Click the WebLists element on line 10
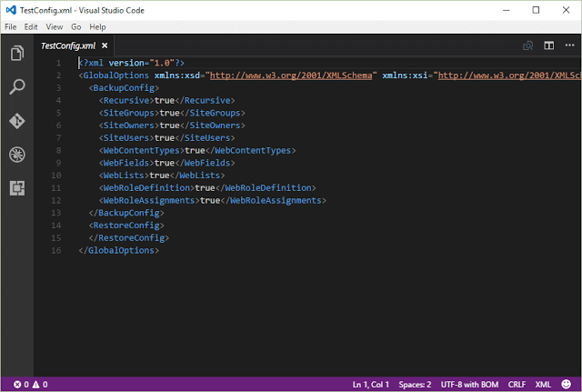This screenshot has width=582, height=392. [162, 176]
